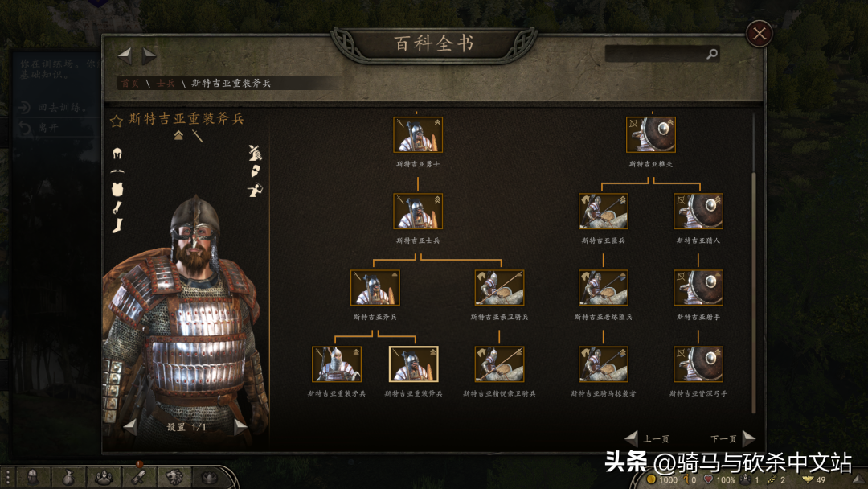
Task: Open the kingdom crown icon
Action: coord(209,477)
